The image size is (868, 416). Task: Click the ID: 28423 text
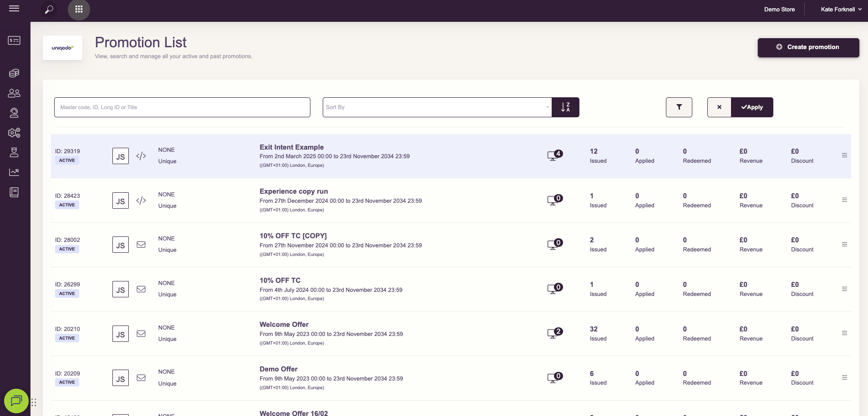pos(67,196)
